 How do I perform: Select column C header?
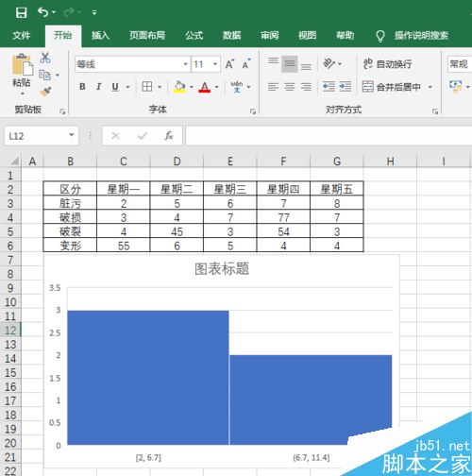124,161
